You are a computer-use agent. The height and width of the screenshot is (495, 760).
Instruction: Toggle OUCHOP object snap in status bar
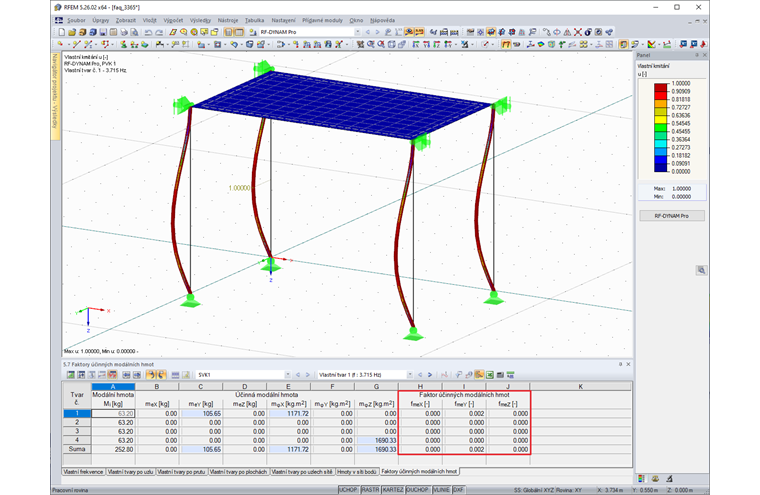(x=418, y=490)
